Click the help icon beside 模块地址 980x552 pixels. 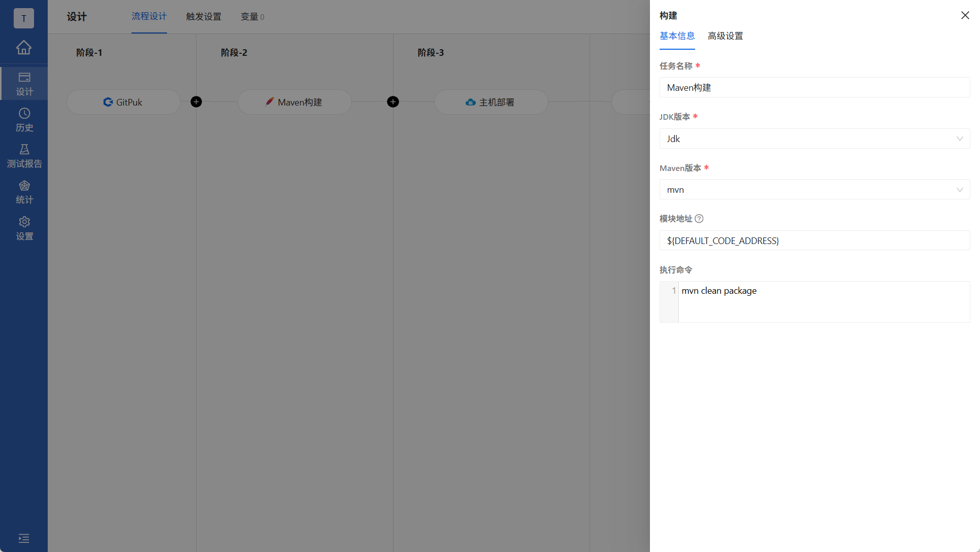[x=699, y=219]
